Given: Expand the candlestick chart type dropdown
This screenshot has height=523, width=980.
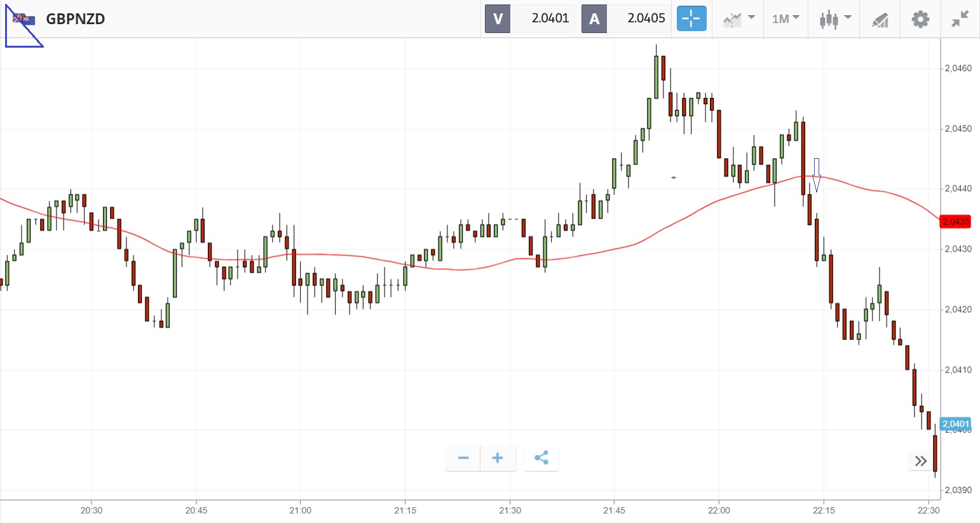Looking at the screenshot, I should pyautogui.click(x=834, y=19).
